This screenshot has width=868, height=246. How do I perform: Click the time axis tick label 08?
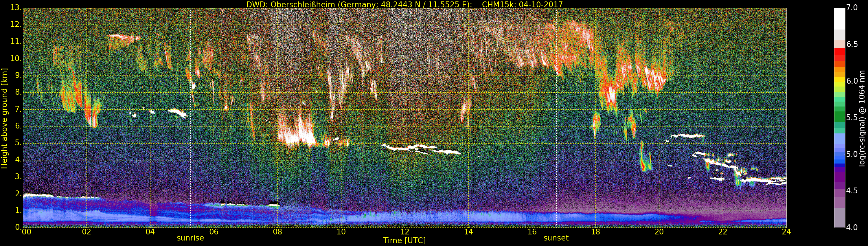(277, 232)
